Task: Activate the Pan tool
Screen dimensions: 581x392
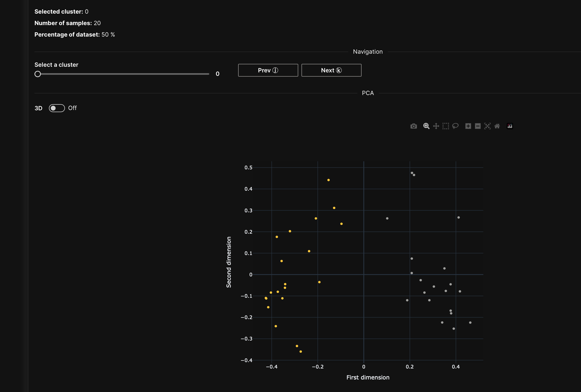Action: pos(436,126)
